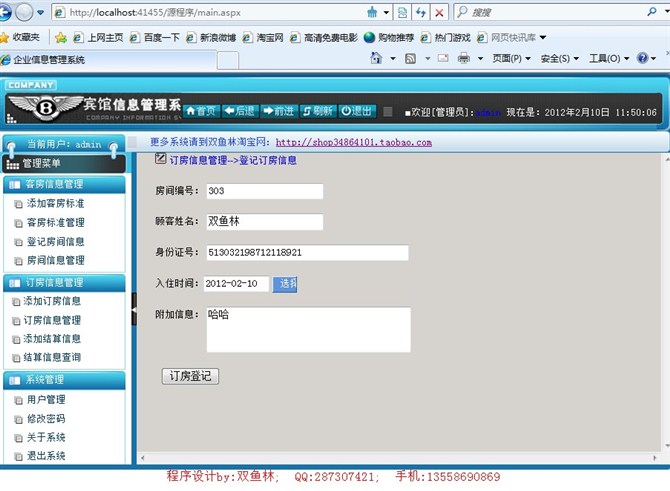Click into the 身份证号 input field
Image resolution: width=670 pixels, height=491 pixels.
point(307,253)
